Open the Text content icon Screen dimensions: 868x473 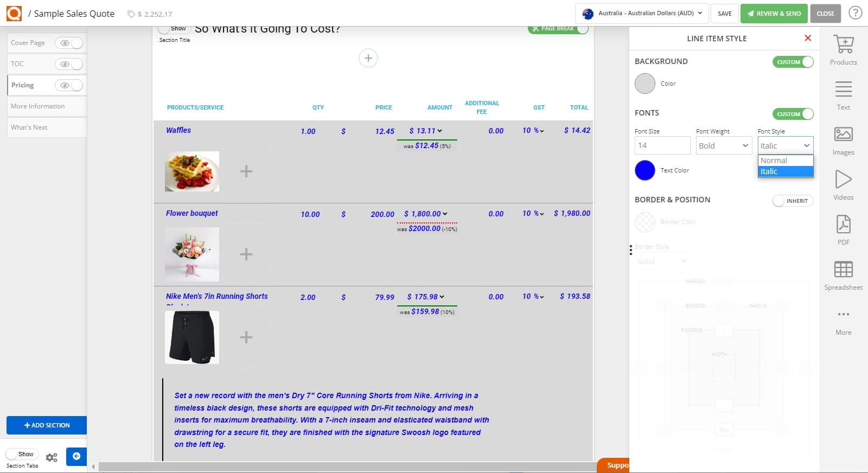click(843, 90)
